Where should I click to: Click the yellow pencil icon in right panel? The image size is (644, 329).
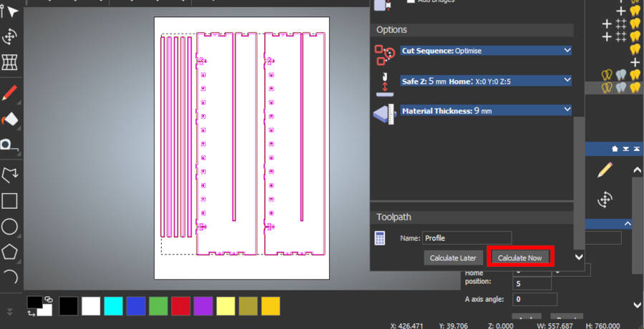[x=605, y=170]
